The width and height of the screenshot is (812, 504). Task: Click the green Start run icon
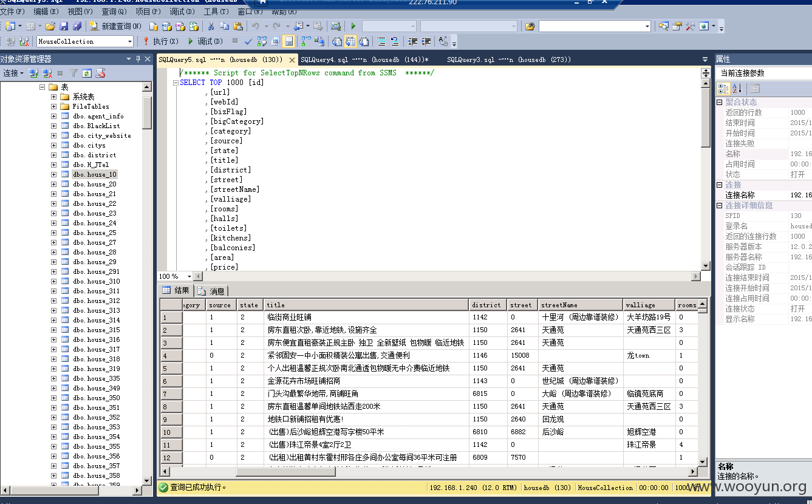(x=353, y=26)
